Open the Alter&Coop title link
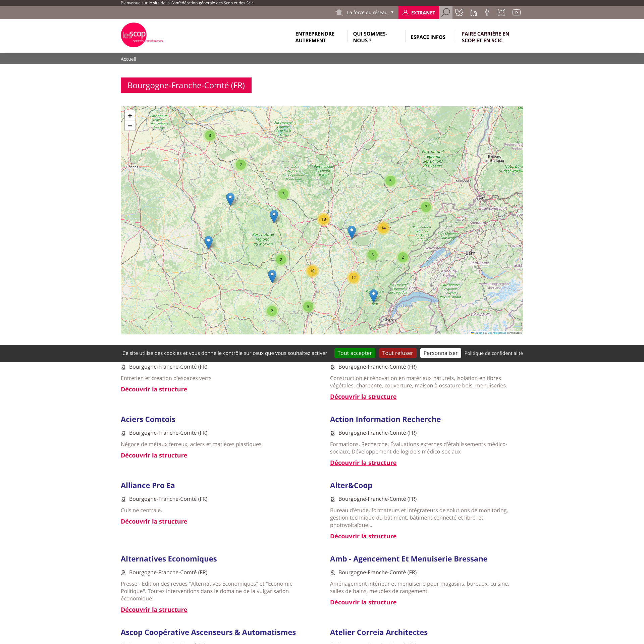644x644 pixels. [x=351, y=485]
